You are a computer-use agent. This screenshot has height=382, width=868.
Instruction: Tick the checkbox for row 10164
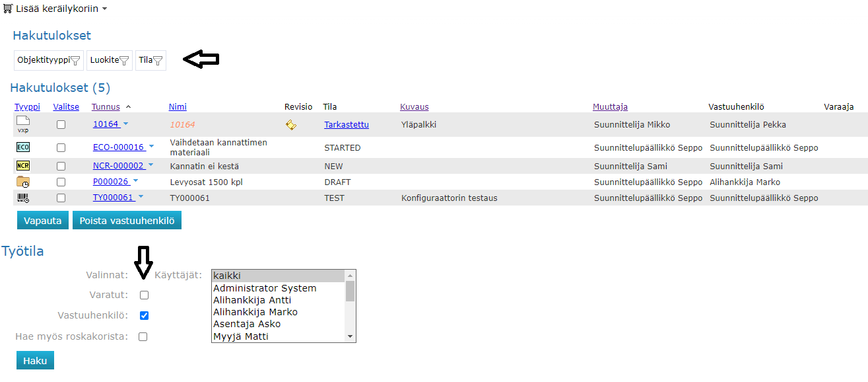[x=61, y=124]
